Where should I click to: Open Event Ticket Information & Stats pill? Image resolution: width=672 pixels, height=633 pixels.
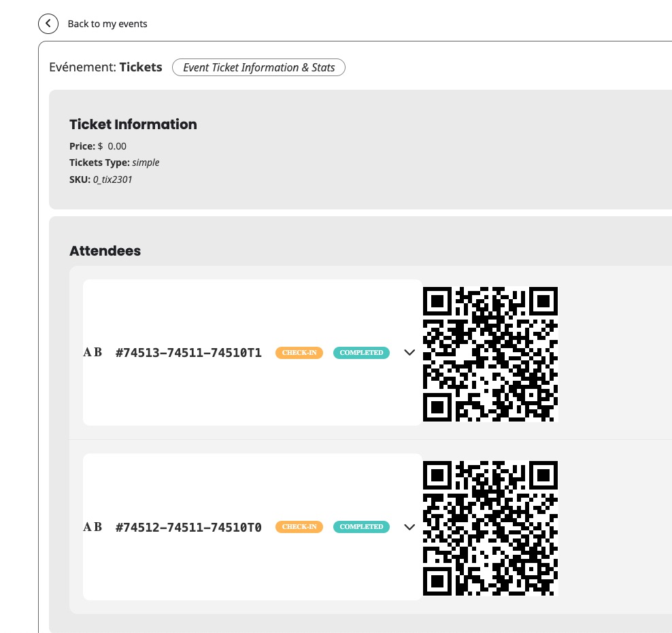point(258,67)
